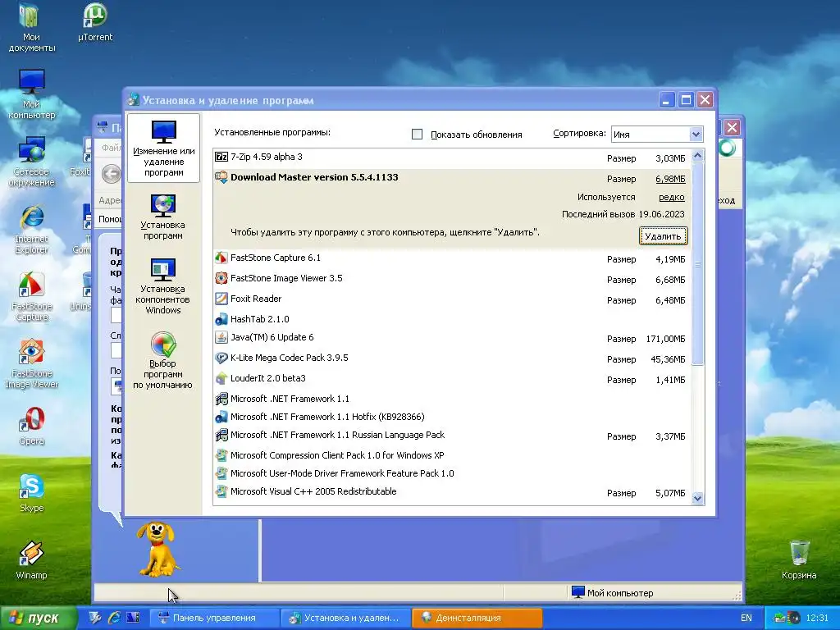The height and width of the screenshot is (630, 840).
Task: Click the FastStone Image Viewer 3.5 list icon
Action: click(x=221, y=278)
